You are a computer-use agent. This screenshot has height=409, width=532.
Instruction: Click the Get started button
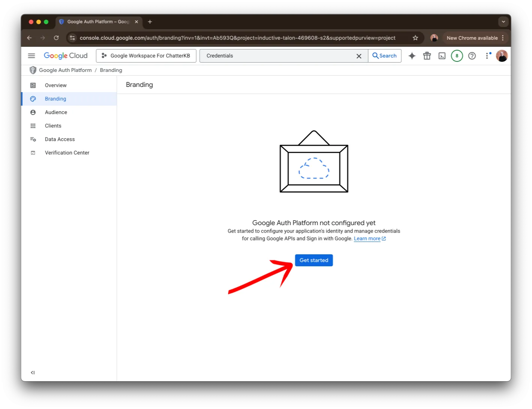coord(314,260)
